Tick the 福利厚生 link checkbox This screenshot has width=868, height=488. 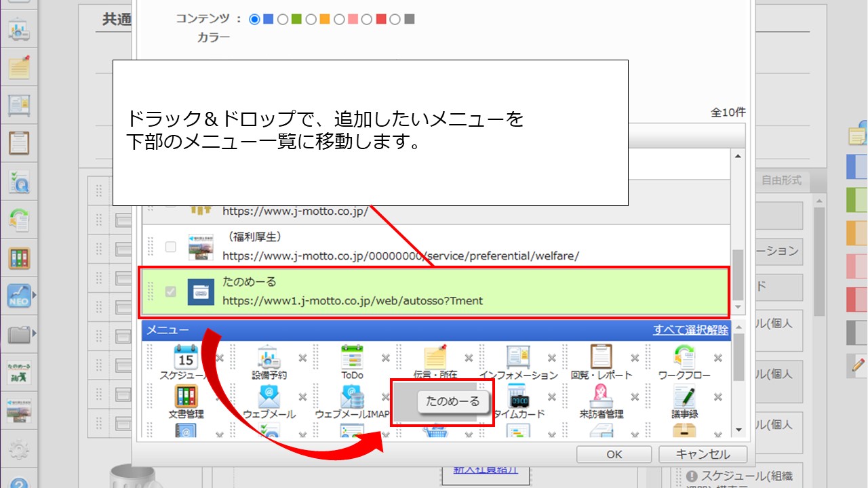pyautogui.click(x=171, y=247)
